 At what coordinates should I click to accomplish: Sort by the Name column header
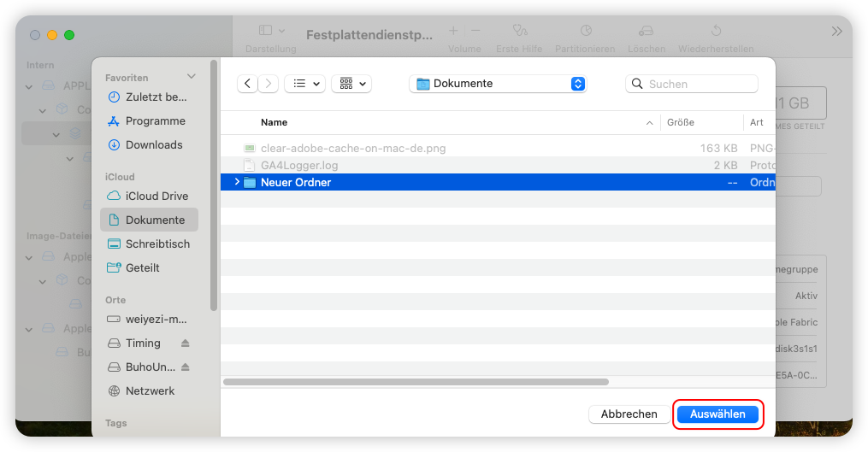point(274,122)
